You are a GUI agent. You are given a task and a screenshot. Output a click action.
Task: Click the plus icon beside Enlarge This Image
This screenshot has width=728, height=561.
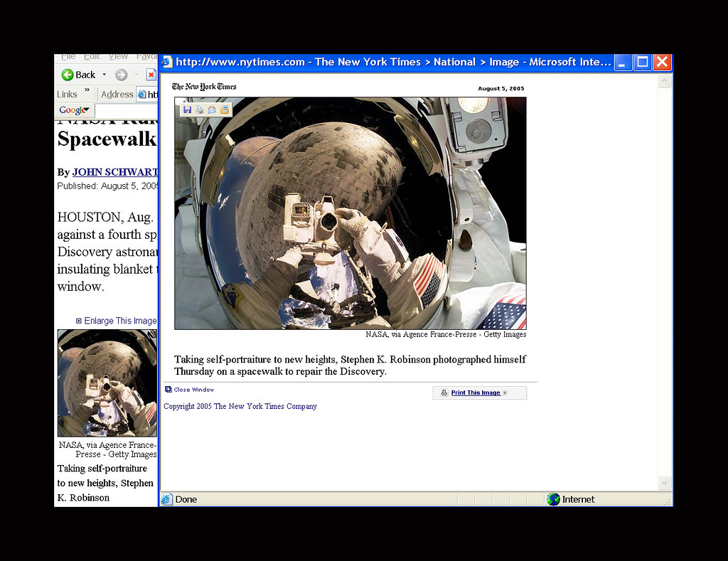tap(78, 321)
